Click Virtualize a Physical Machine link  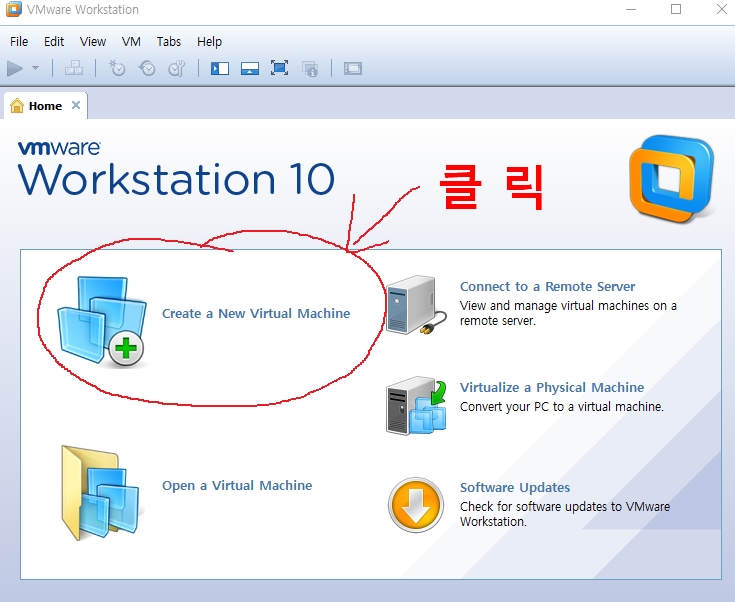552,387
